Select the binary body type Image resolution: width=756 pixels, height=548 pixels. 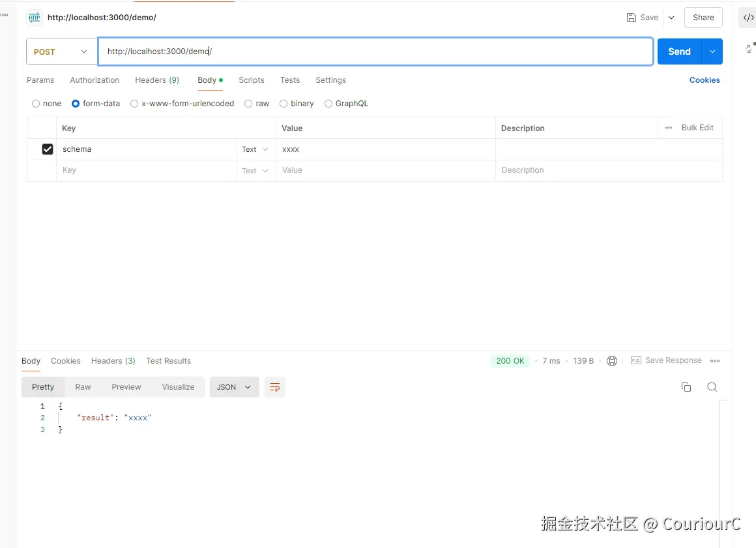(283, 104)
